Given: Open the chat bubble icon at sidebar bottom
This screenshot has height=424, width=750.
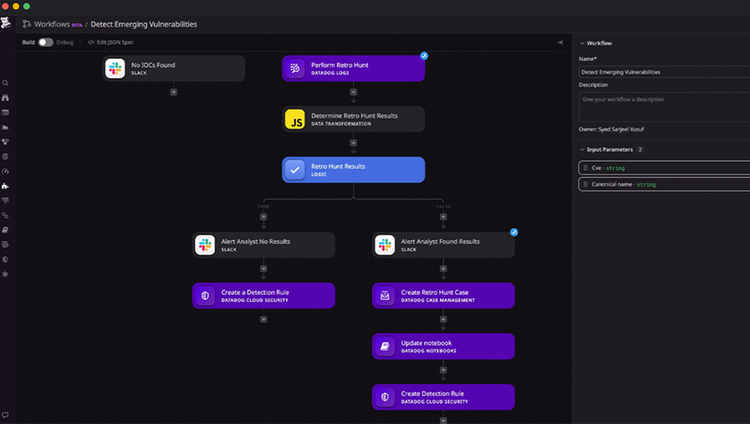Looking at the screenshot, I should coord(5,415).
